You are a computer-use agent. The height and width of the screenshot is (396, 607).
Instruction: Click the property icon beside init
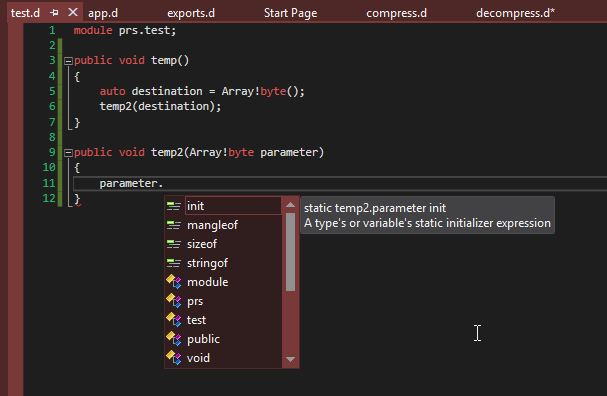174,206
